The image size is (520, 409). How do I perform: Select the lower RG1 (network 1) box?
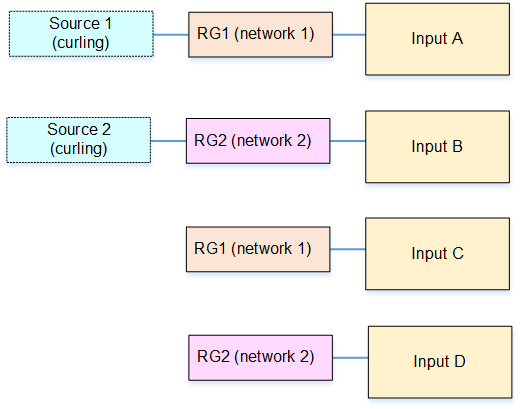pos(258,249)
